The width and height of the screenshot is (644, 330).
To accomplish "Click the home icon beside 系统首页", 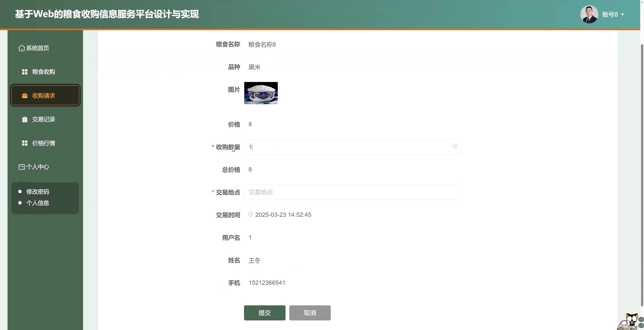I will tap(22, 48).
